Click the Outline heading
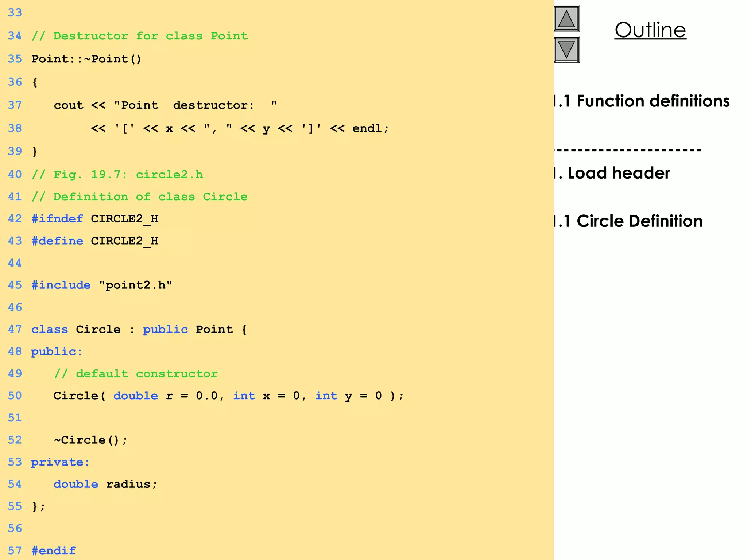Image resolution: width=747 pixels, height=560 pixels. coord(650,30)
